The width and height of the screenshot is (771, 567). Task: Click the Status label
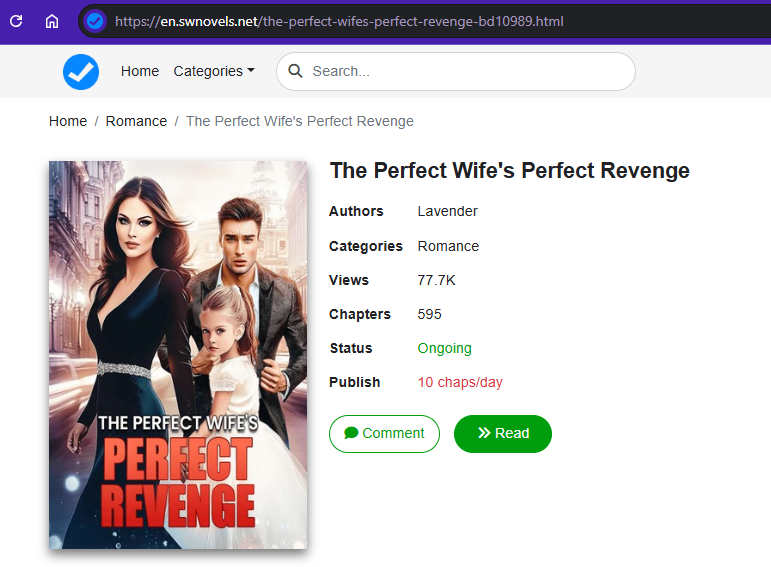coord(351,348)
